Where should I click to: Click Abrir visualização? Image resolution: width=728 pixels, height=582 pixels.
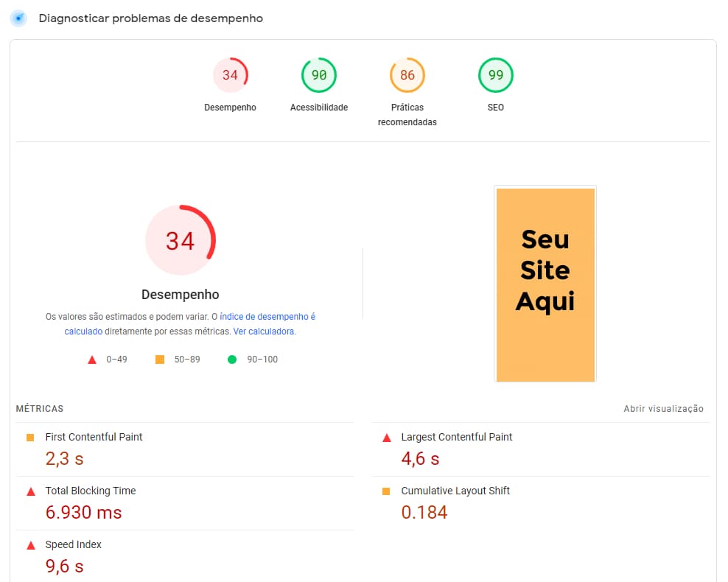pos(662,408)
